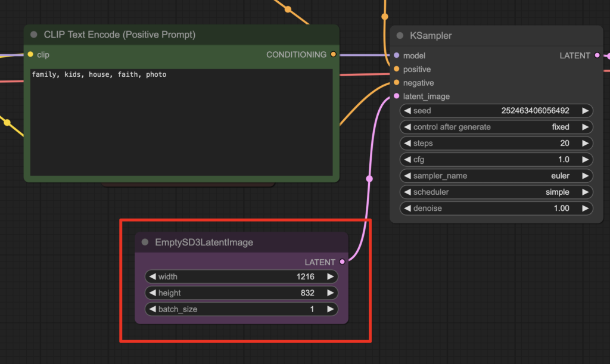Image resolution: width=610 pixels, height=364 pixels.
Task: Click the batch_size value 1
Action: (312, 309)
